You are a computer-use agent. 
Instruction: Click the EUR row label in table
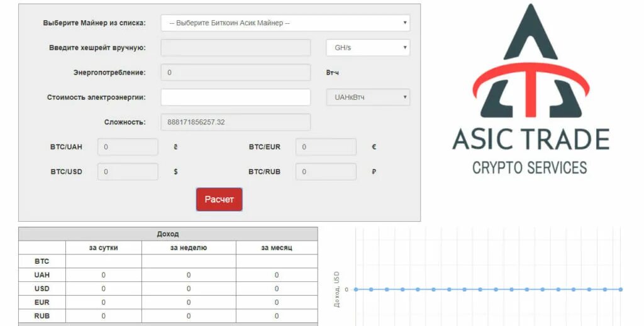coord(42,302)
